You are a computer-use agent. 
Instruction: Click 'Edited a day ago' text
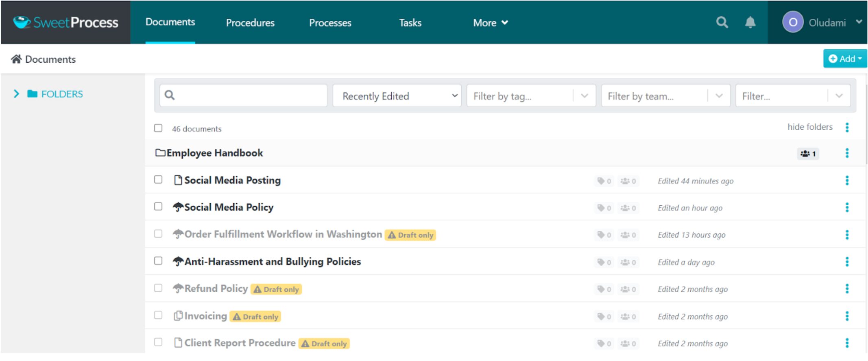(x=686, y=262)
